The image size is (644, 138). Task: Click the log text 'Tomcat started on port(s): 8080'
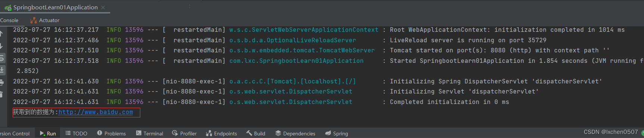pyautogui.click(x=448, y=50)
